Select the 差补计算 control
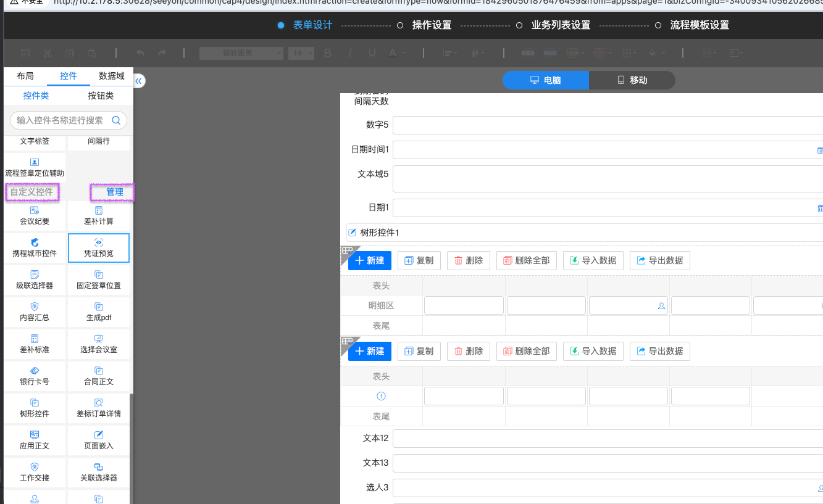This screenshot has height=504, width=823. (x=99, y=216)
